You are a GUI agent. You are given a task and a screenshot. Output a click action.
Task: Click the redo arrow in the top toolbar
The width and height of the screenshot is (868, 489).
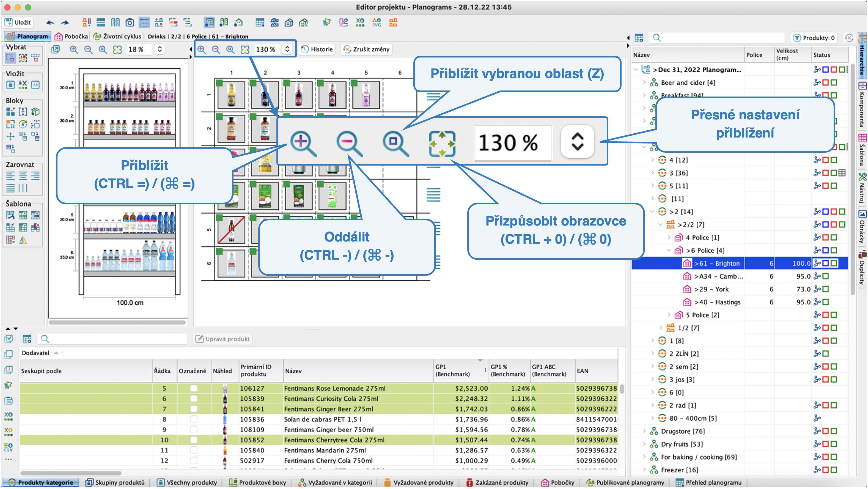(65, 23)
